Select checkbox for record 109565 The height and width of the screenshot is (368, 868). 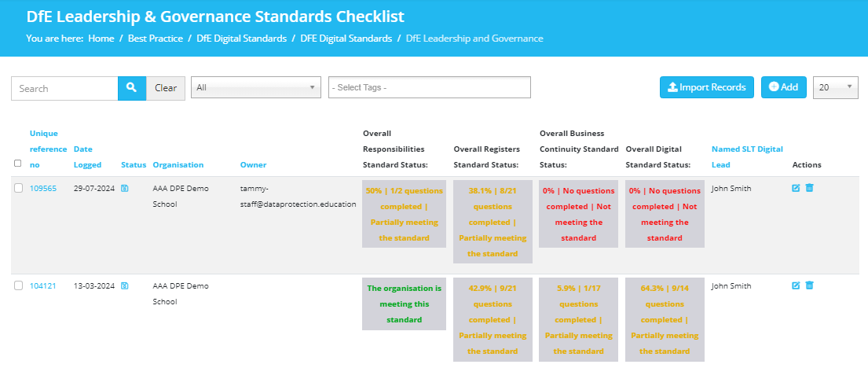tap(18, 188)
